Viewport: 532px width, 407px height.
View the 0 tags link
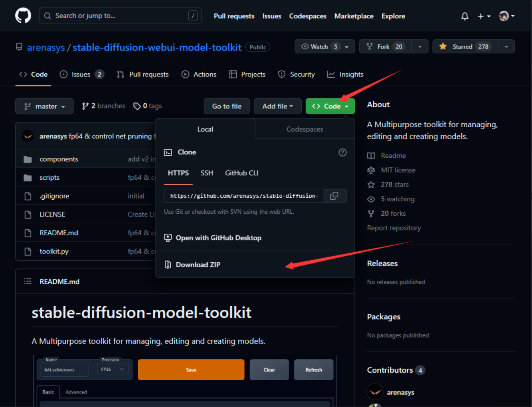point(148,106)
